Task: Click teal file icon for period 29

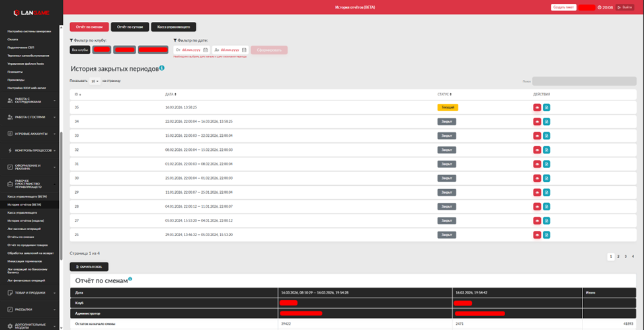Action: click(546, 192)
